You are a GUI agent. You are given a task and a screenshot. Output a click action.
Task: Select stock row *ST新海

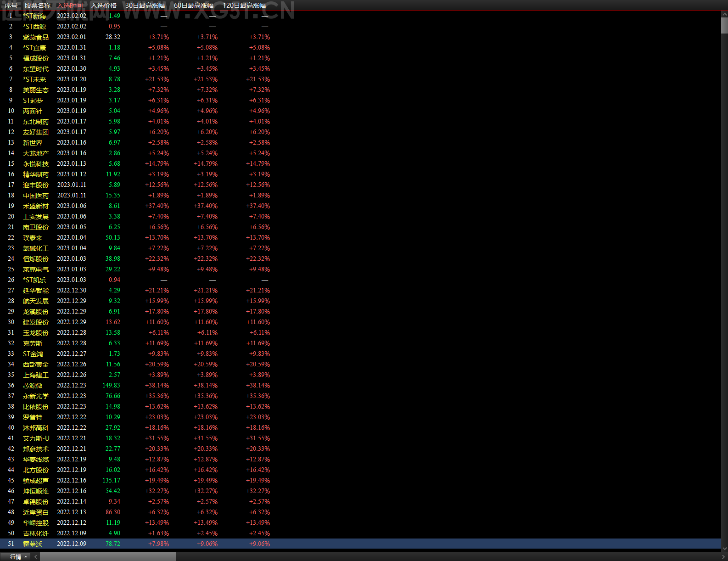(360, 16)
